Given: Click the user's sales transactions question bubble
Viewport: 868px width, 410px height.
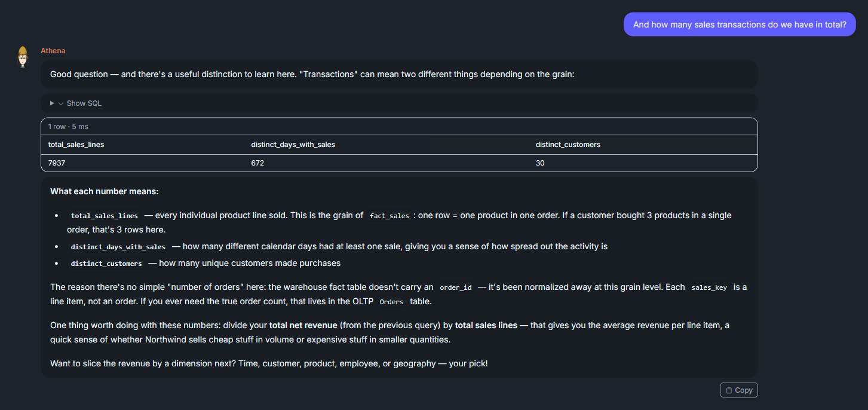Looking at the screenshot, I should pos(740,25).
